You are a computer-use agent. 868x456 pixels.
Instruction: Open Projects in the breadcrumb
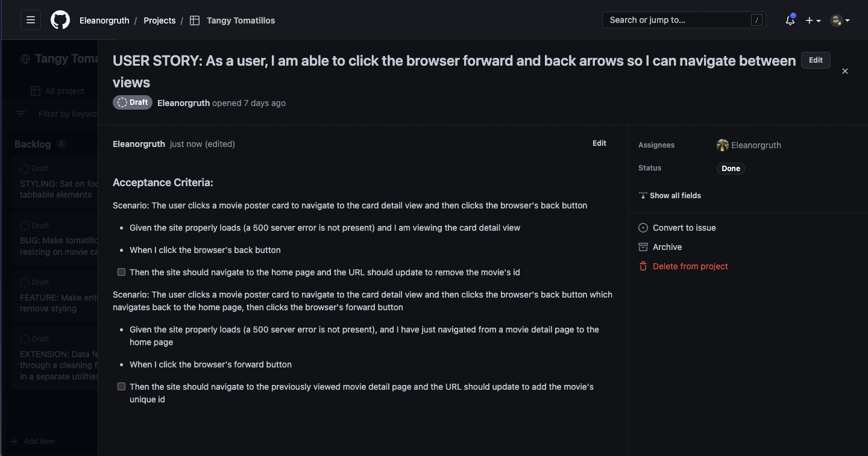tap(160, 20)
